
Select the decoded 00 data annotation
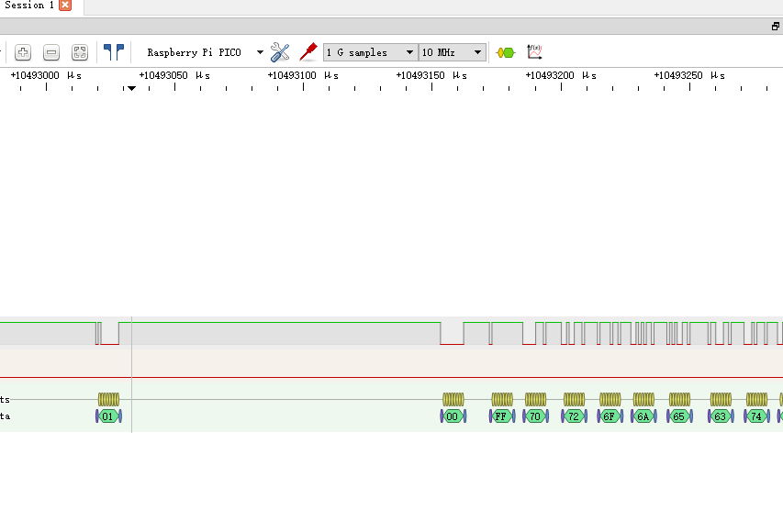click(x=453, y=416)
